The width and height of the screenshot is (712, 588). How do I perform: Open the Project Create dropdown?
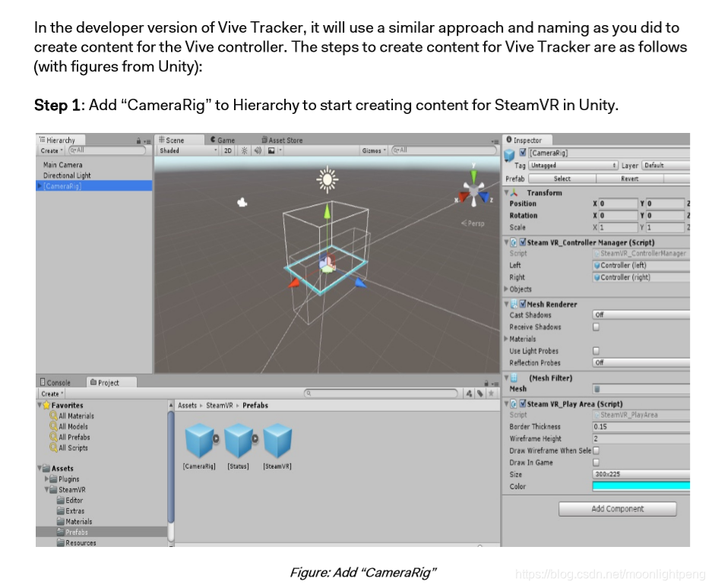point(52,394)
